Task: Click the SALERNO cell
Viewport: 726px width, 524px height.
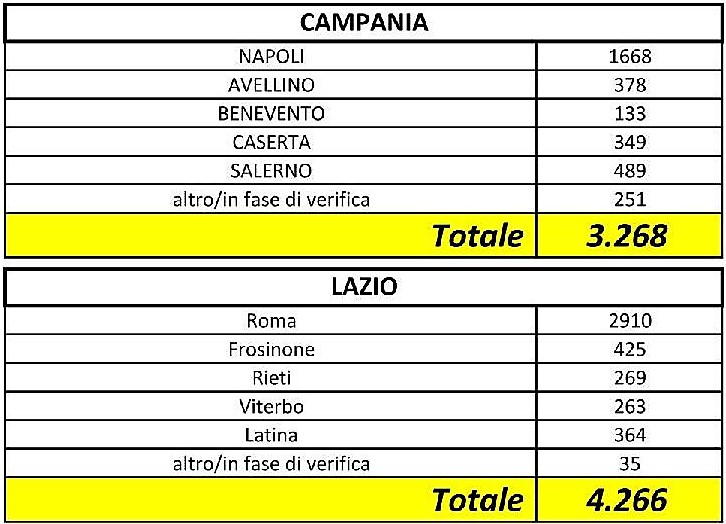Action: click(271, 171)
